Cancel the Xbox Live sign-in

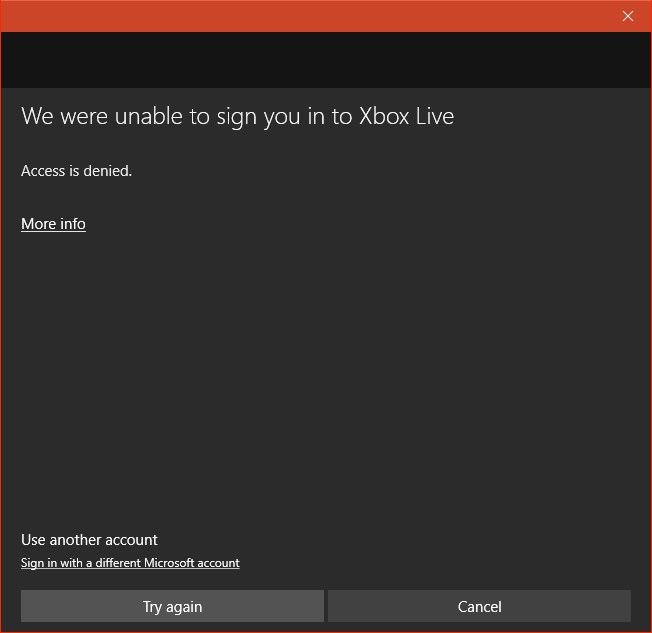[x=479, y=606]
